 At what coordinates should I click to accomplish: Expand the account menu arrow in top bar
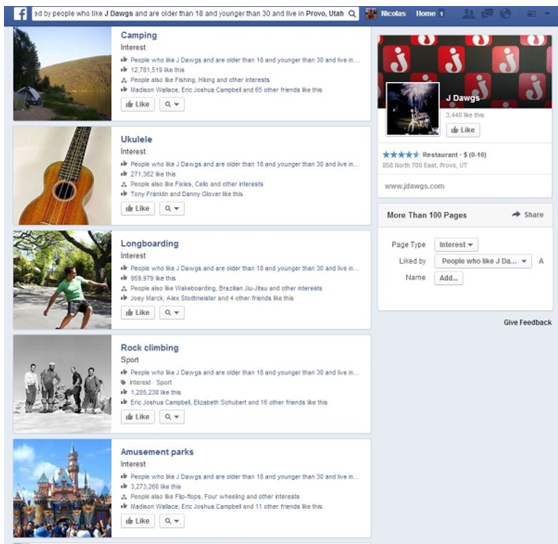[547, 14]
